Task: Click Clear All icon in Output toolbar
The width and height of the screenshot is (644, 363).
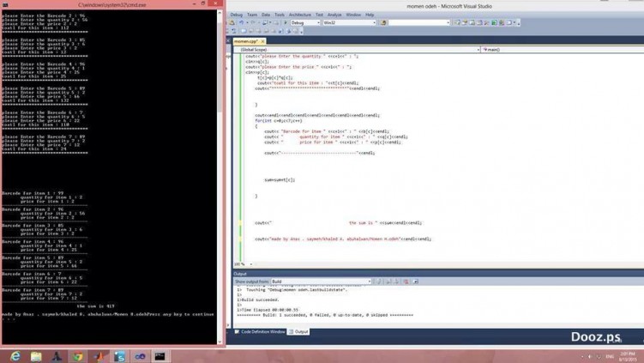Action: pyautogui.click(x=406, y=281)
